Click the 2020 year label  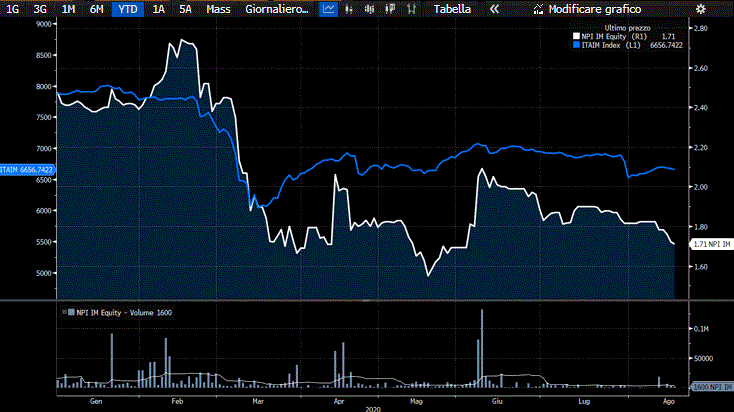point(373,409)
